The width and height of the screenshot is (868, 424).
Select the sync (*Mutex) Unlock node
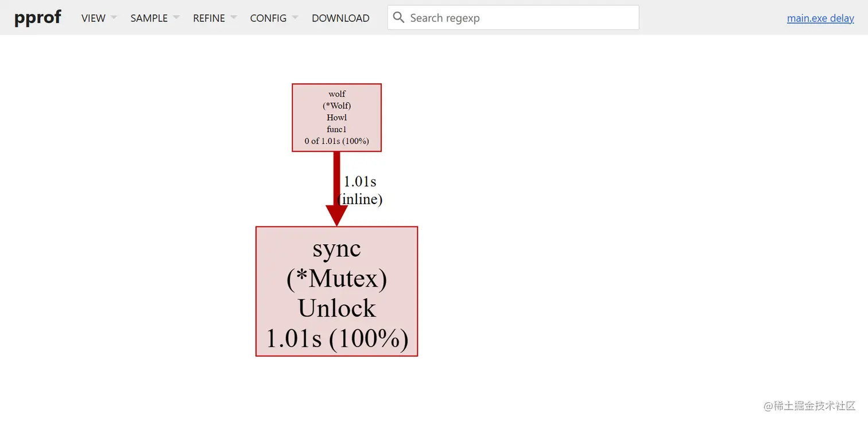coord(336,291)
